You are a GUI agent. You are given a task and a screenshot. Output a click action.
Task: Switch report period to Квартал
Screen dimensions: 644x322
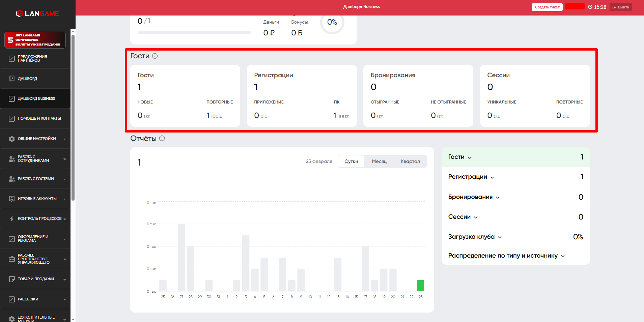(x=410, y=161)
